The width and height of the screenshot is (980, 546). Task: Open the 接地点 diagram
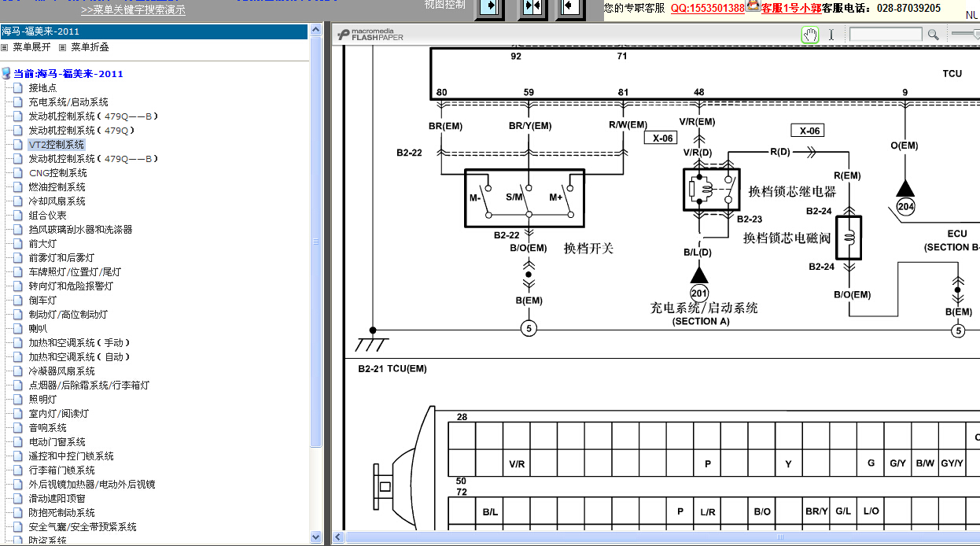pos(42,88)
